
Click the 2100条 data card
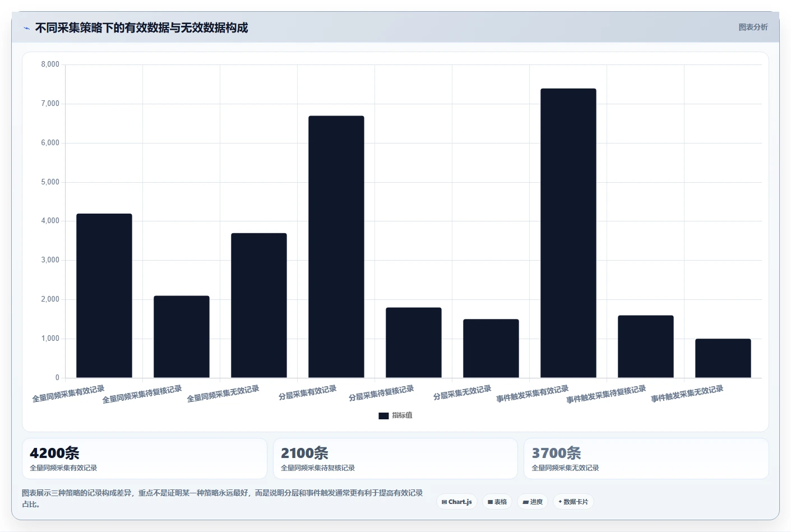(395, 459)
